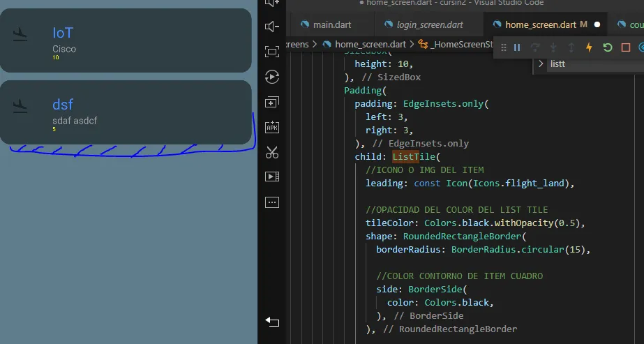The width and height of the screenshot is (644, 344).
Task: Click the 'tileColor' property in code
Action: 389,223
